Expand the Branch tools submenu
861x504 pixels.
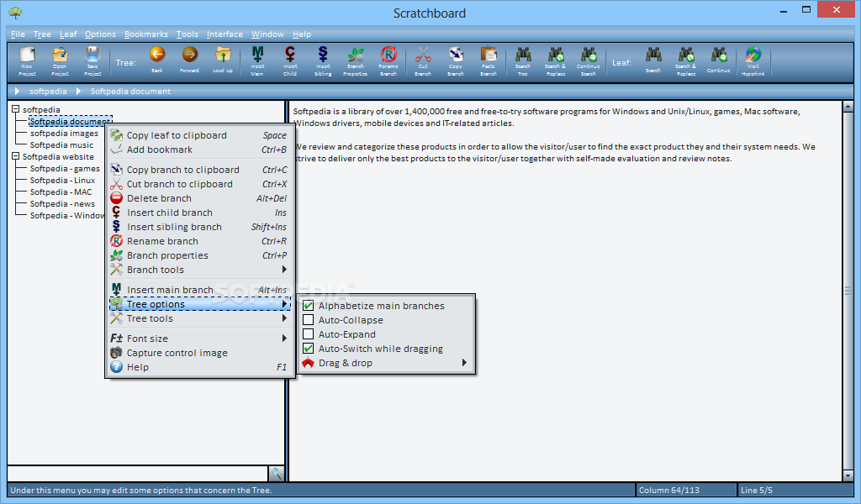(x=199, y=270)
